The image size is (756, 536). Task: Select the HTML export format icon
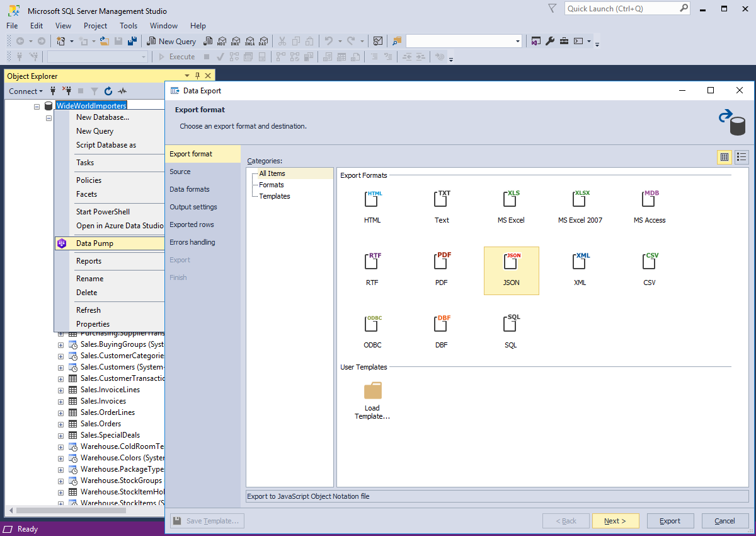point(372,200)
